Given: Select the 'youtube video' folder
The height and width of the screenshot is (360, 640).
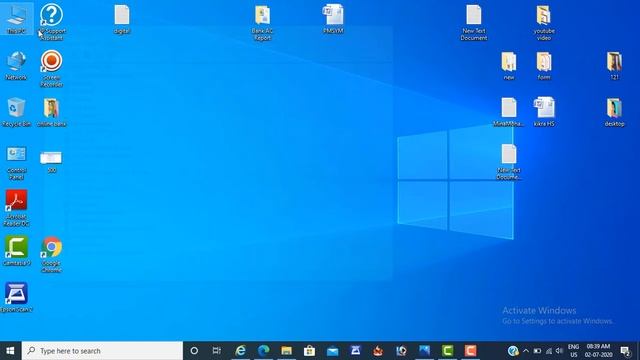Looking at the screenshot, I should pos(544,23).
